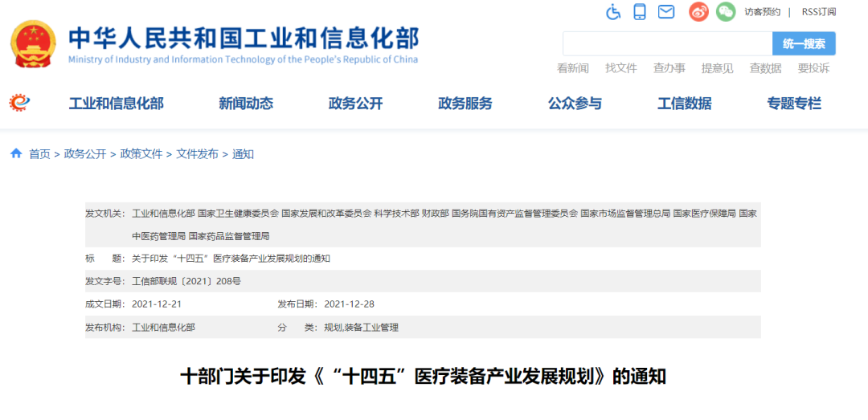The height and width of the screenshot is (420, 868).
Task: Open the 访客预约 link
Action: (x=762, y=12)
